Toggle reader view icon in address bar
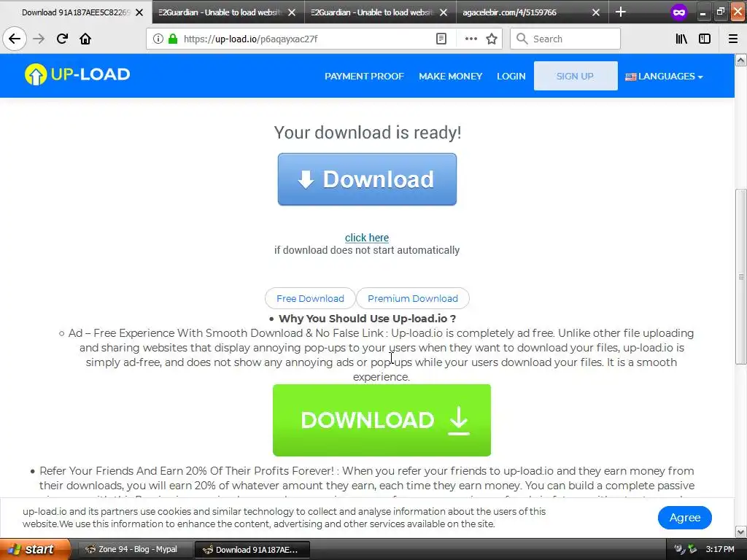The width and height of the screenshot is (747, 560). pos(441,39)
